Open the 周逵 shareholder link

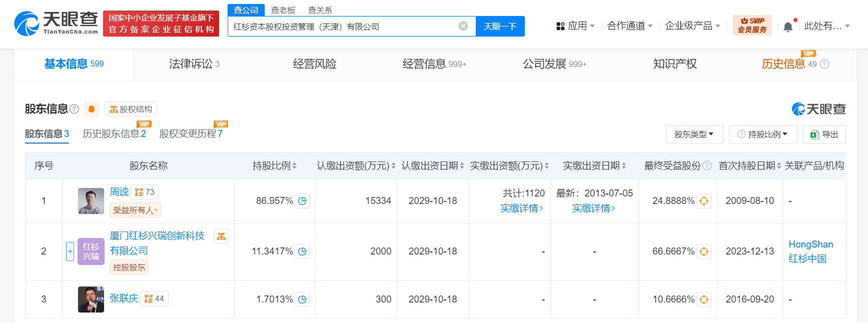click(x=119, y=192)
